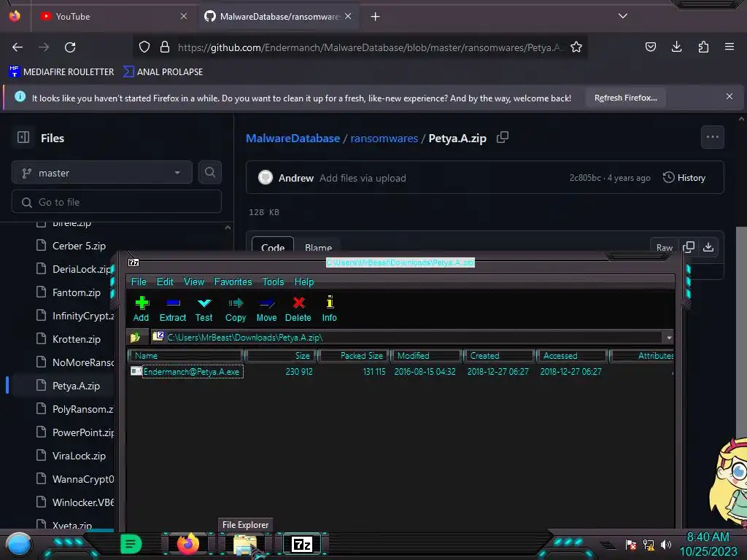Screen dimensions: 747x560
Task: Open the Firefox downloads panel
Action: [x=676, y=47]
